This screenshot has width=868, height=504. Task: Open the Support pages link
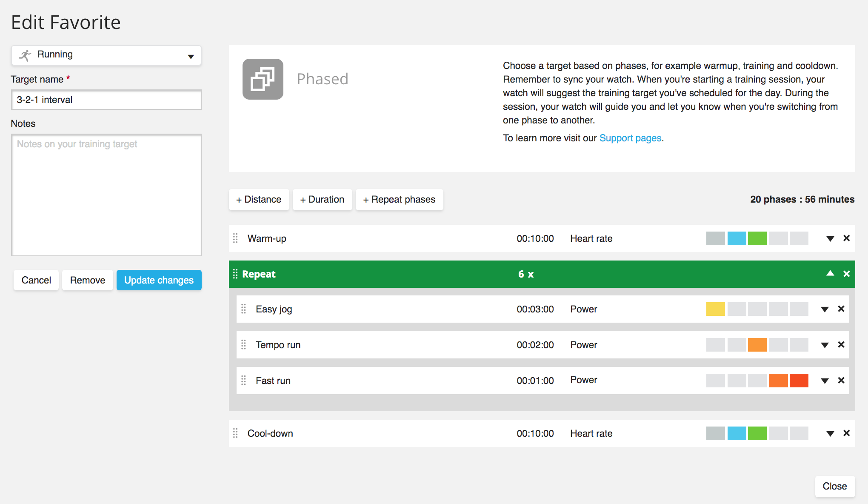click(630, 138)
